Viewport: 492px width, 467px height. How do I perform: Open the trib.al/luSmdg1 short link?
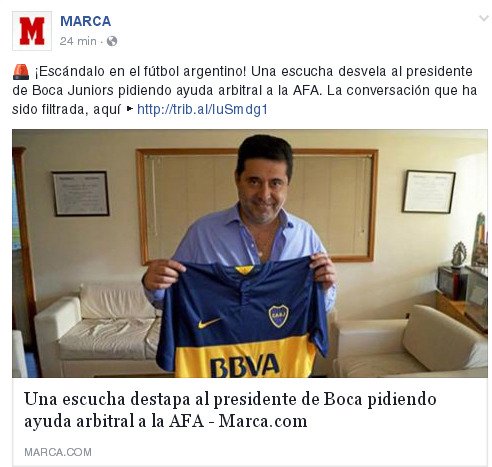(x=202, y=109)
